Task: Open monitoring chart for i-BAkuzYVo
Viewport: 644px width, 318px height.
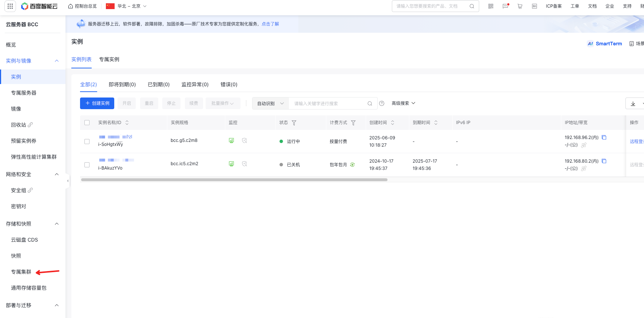Action: (231, 164)
